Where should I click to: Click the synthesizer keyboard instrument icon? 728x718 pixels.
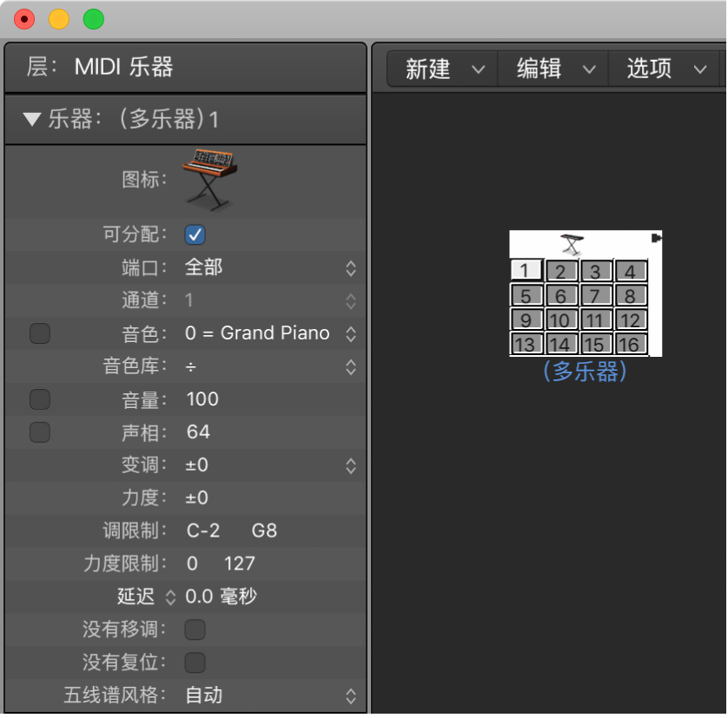208,175
